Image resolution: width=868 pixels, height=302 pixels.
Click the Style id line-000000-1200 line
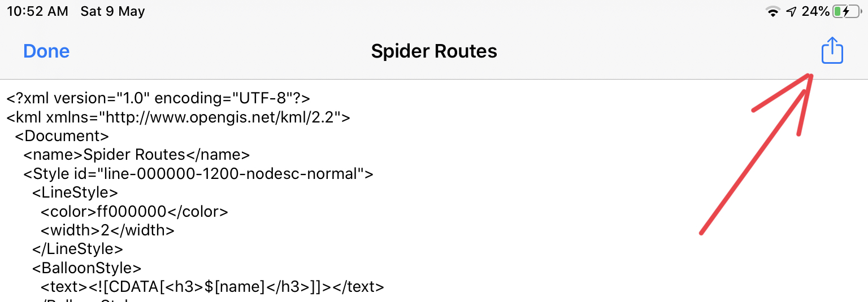point(198,174)
